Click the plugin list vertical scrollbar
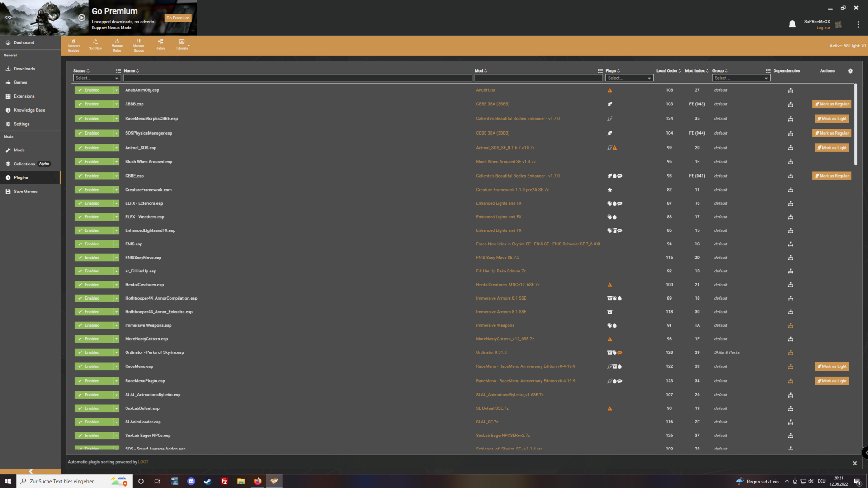 (855, 124)
